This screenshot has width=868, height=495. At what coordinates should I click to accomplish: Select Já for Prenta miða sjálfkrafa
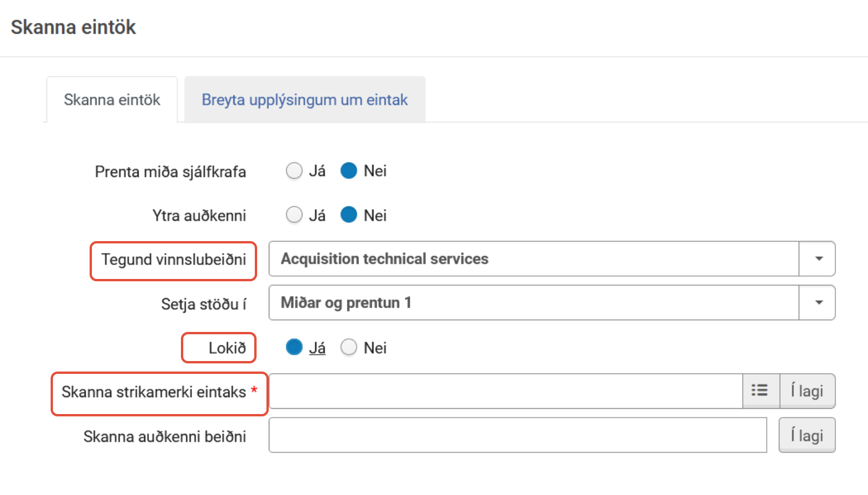pyautogui.click(x=294, y=171)
